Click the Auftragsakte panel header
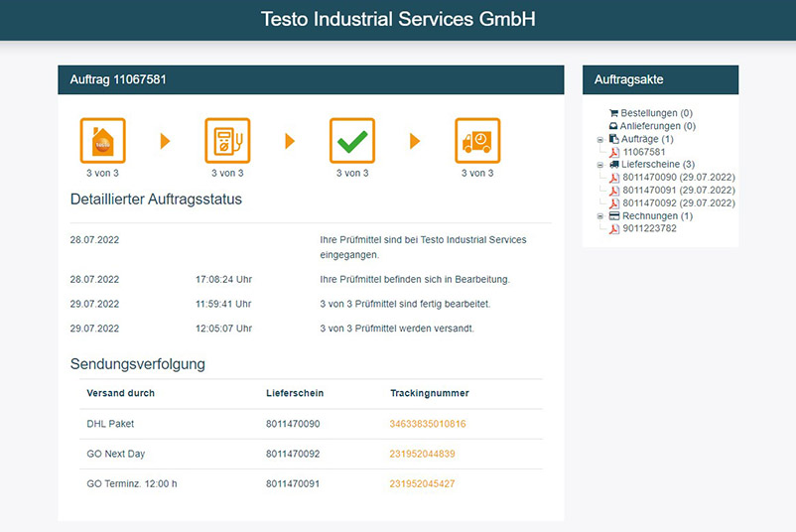This screenshot has width=796, height=532. pos(660,79)
